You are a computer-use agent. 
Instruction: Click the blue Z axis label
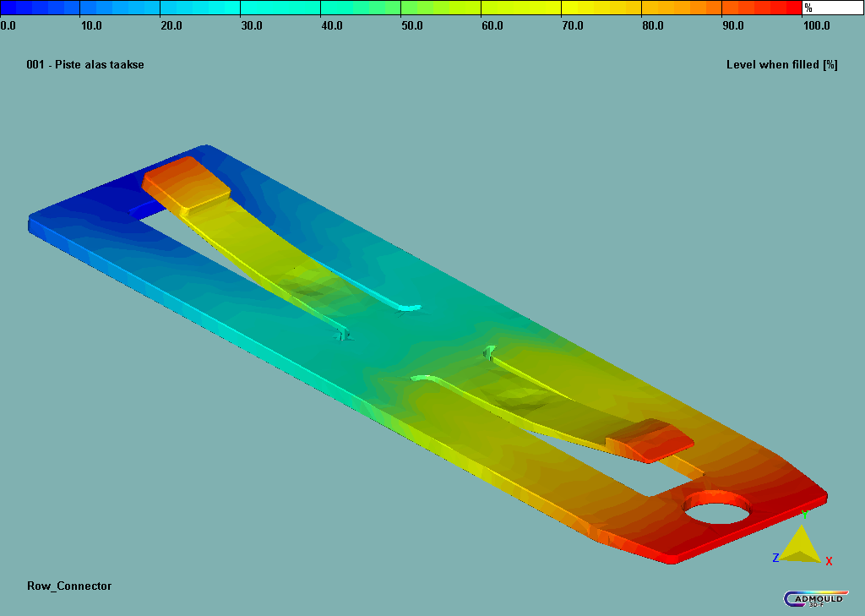point(775,558)
